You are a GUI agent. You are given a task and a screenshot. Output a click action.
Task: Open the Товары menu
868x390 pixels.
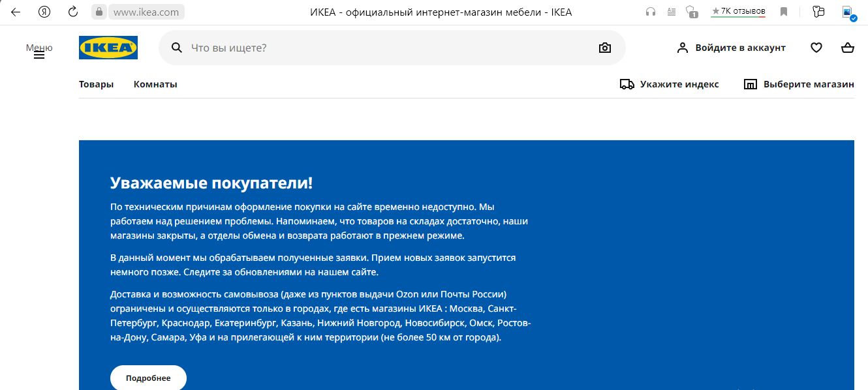(96, 84)
